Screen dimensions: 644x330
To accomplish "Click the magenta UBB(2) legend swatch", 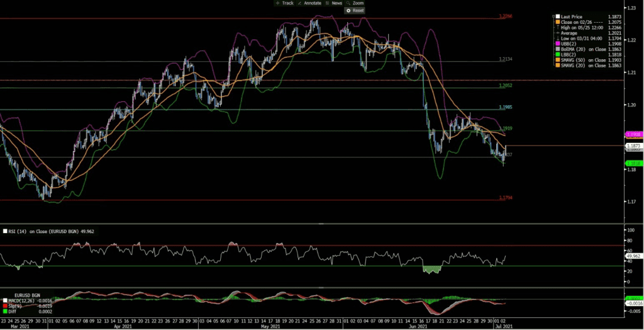I will click(558, 43).
